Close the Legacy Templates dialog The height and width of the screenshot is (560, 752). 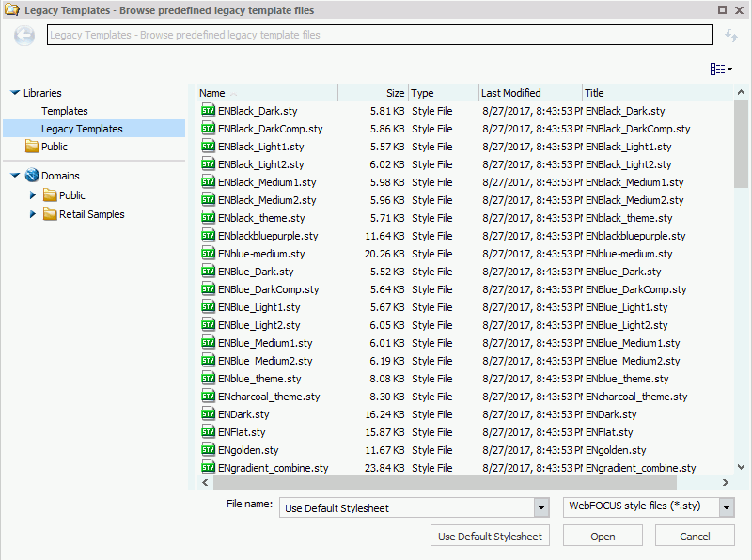point(740,10)
